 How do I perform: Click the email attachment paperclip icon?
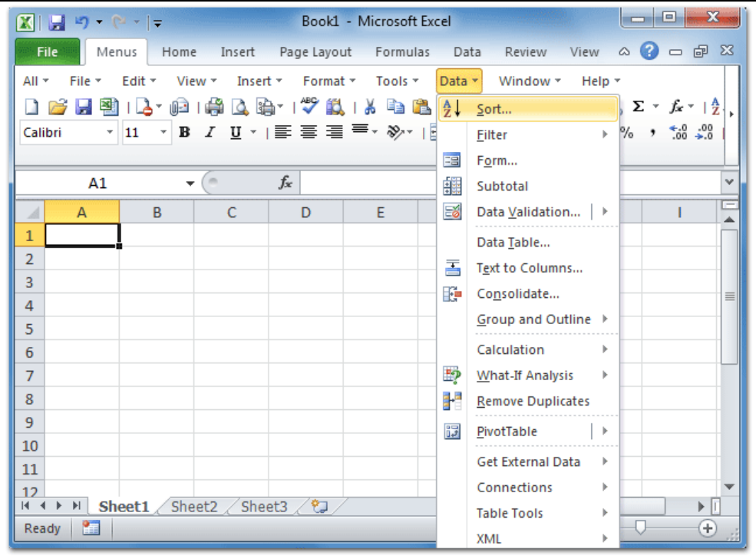[x=179, y=107]
